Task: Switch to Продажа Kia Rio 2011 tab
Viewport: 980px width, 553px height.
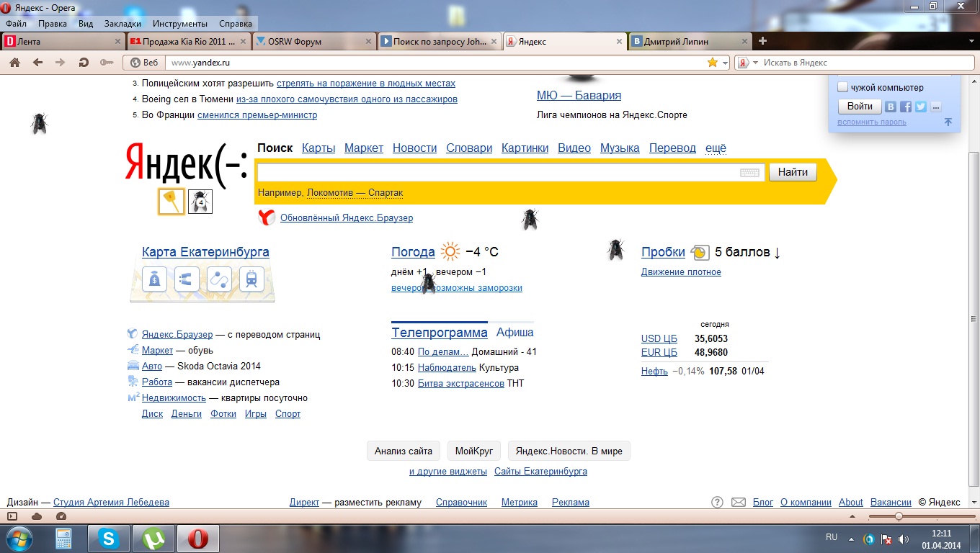Action: [x=189, y=41]
